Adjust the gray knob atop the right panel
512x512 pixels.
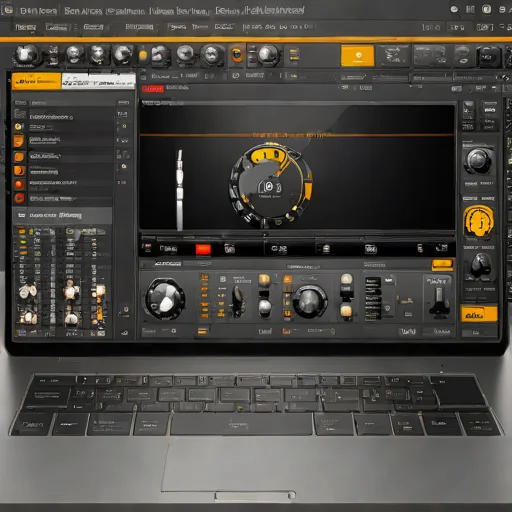coord(478,161)
